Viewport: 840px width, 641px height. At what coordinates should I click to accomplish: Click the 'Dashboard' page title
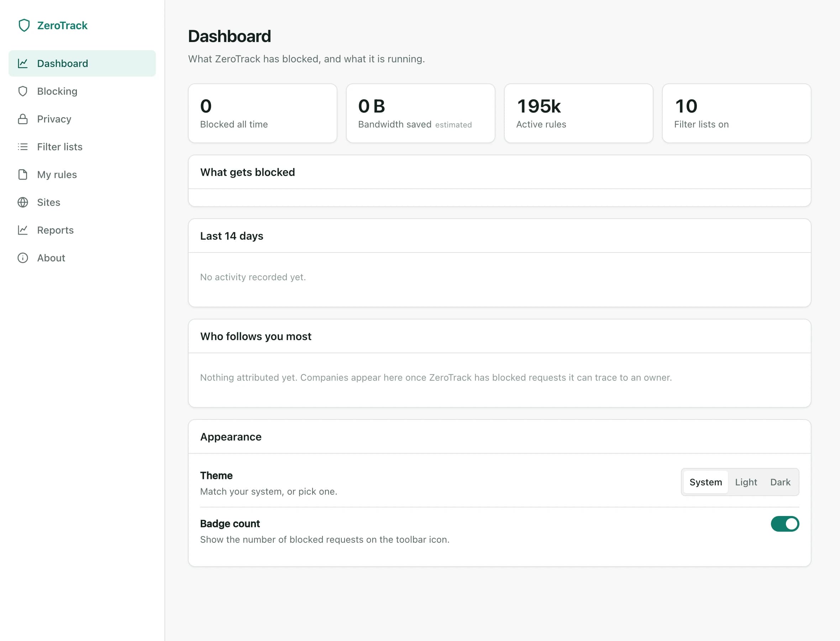(229, 36)
